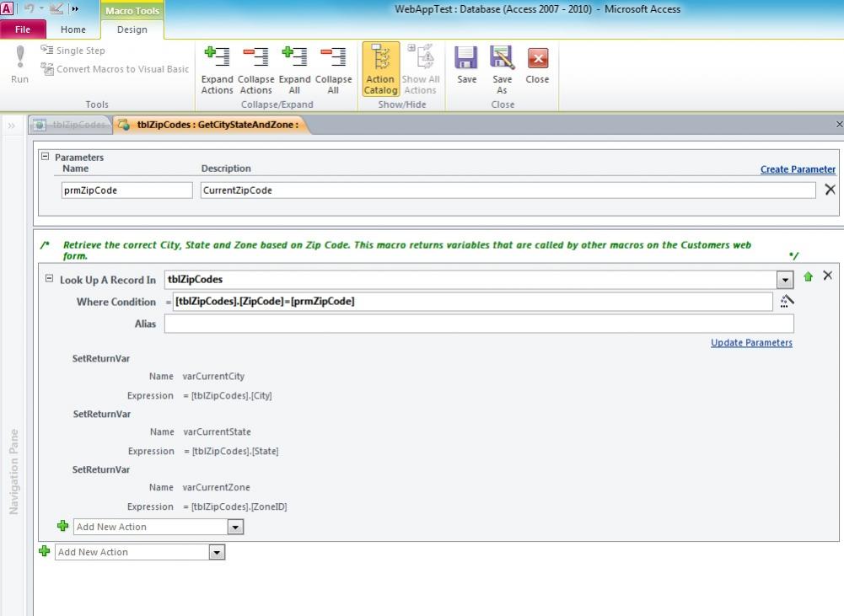The height and width of the screenshot is (616, 844).
Task: Click the Macro Tools contextual tab
Action: (132, 11)
